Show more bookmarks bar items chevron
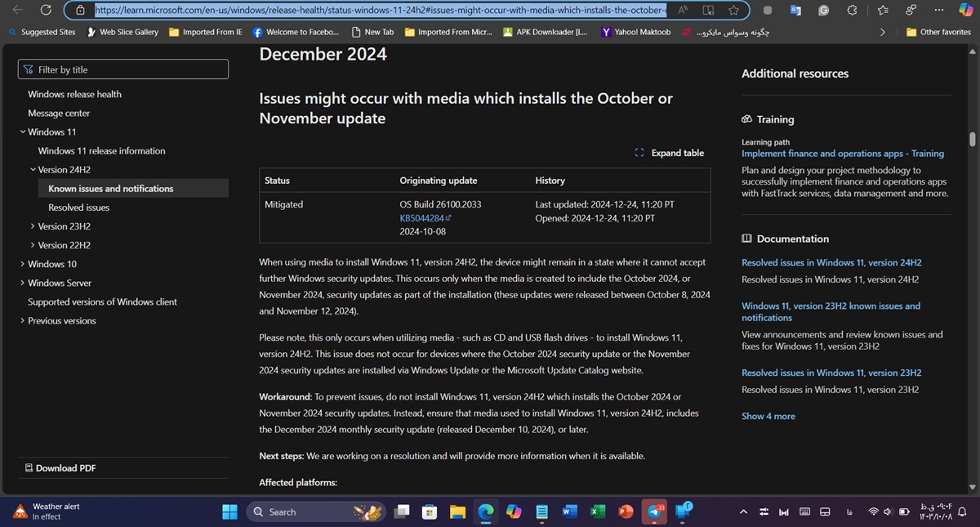Viewport: 980px width, 527px height. coord(882,32)
